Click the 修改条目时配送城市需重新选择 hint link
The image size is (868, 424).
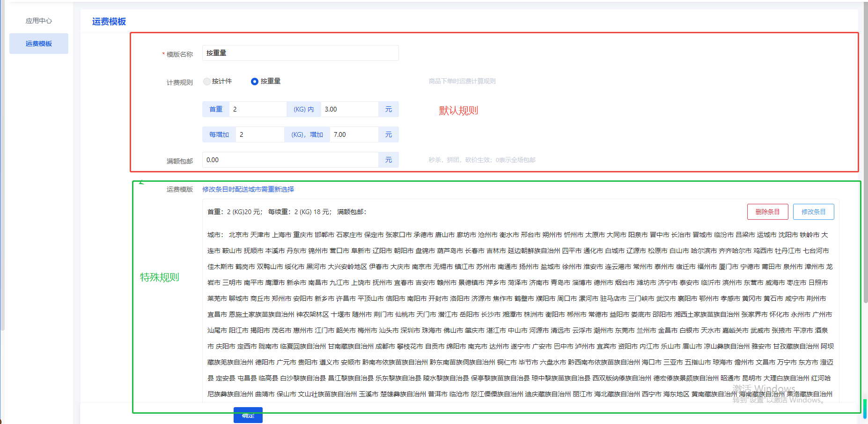tap(248, 189)
